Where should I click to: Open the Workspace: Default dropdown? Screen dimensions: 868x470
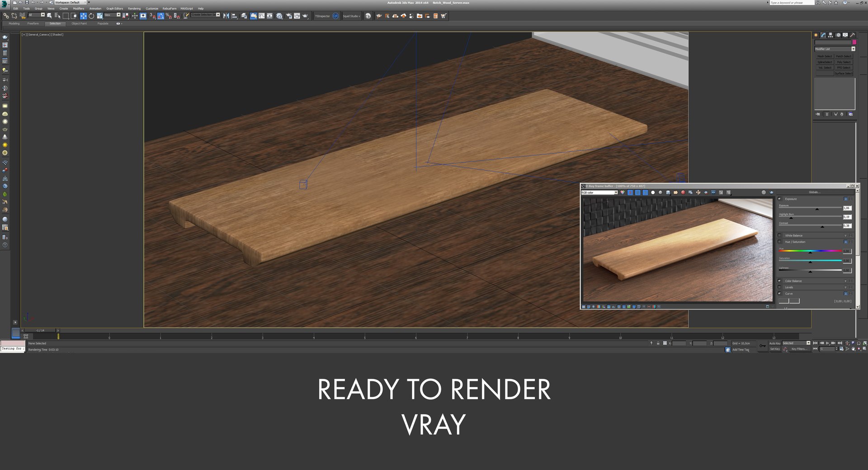pos(71,2)
